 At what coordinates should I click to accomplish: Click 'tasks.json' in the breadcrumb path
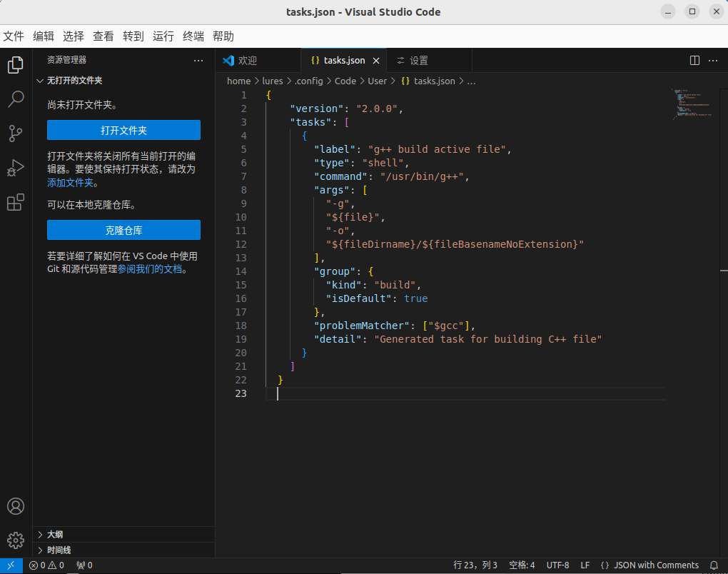point(434,81)
